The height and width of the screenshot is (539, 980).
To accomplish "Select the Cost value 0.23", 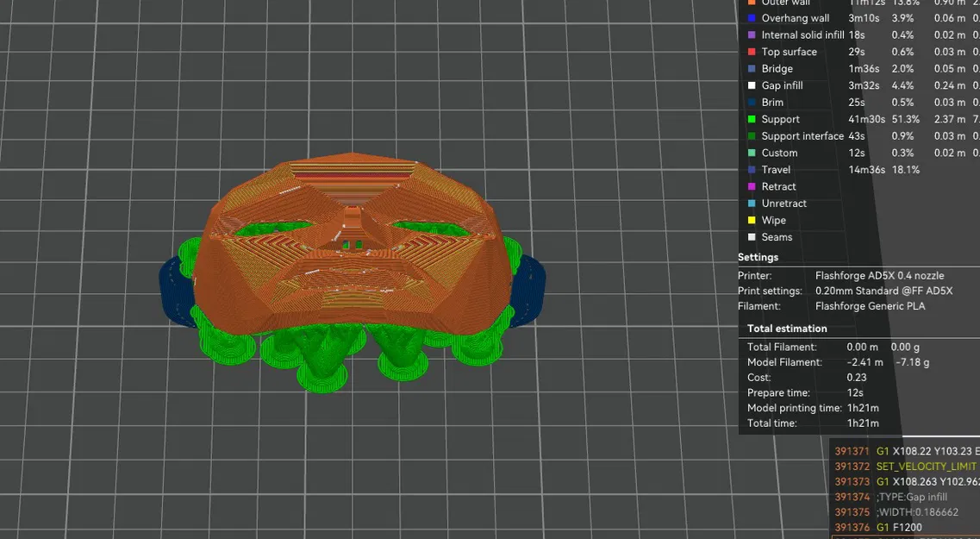I will [x=856, y=378].
